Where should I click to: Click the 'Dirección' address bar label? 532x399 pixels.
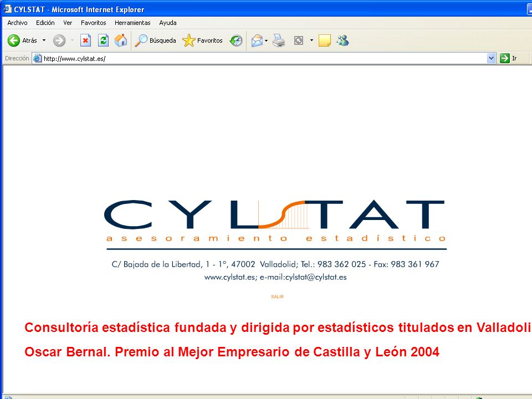(17, 58)
